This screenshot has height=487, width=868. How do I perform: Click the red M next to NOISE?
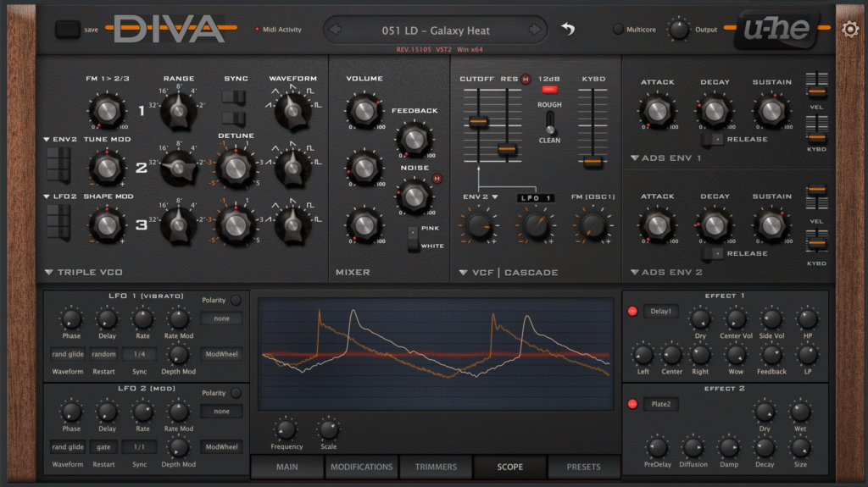point(437,178)
